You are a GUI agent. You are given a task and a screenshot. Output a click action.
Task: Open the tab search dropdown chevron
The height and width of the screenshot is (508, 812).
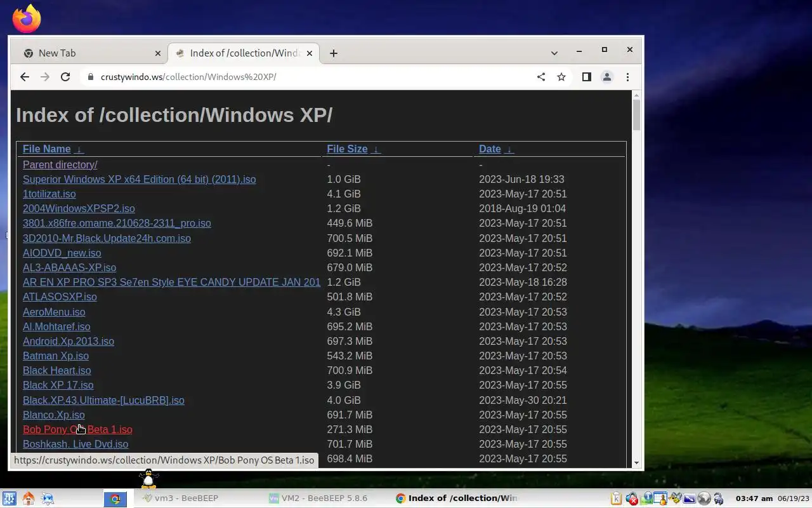554,53
